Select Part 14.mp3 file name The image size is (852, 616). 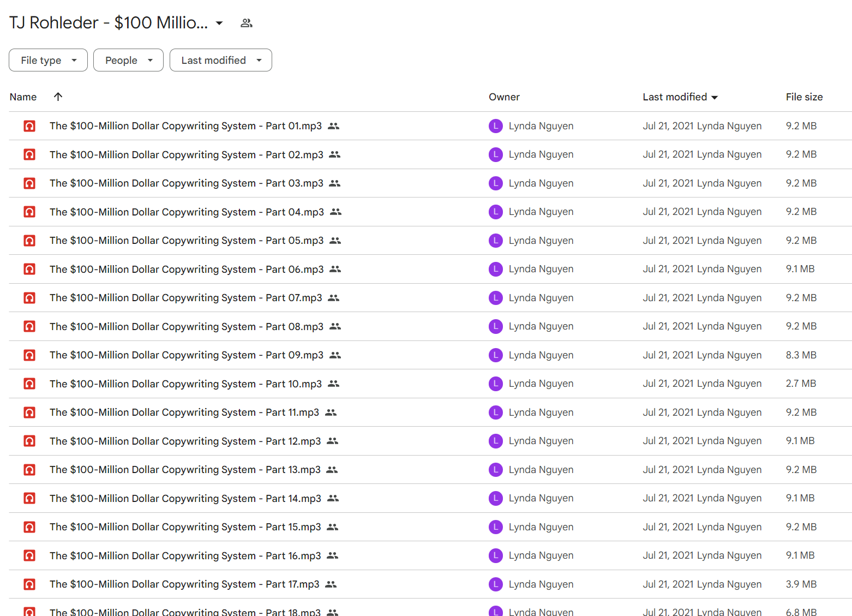point(185,498)
